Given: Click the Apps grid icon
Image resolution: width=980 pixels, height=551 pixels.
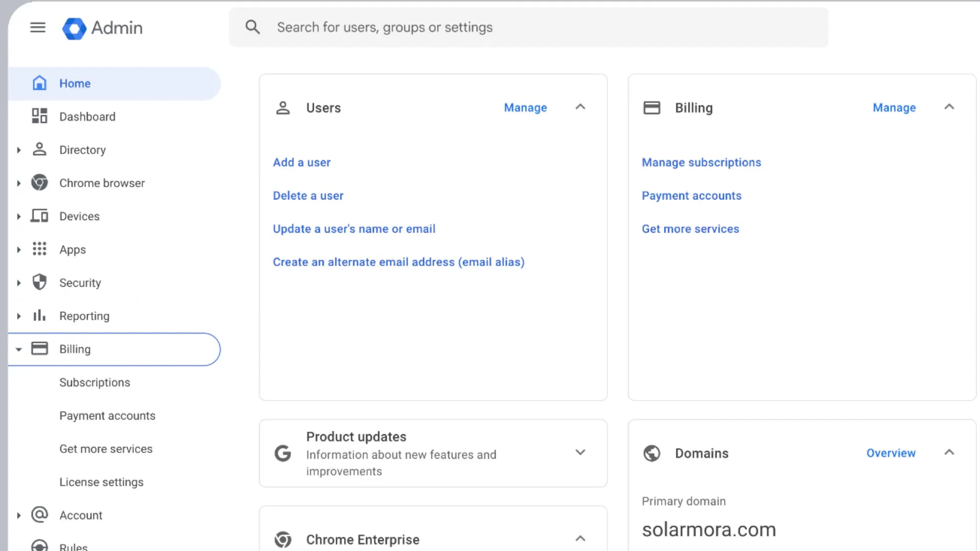Looking at the screenshot, I should 39,249.
